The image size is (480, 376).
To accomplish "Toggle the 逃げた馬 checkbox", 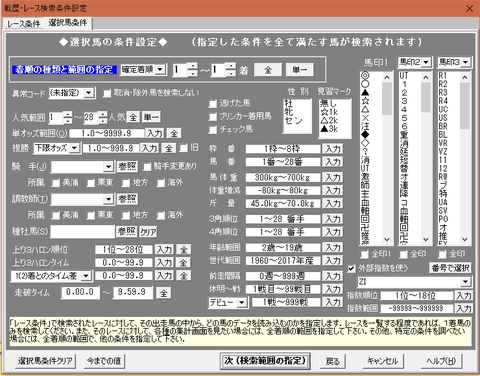I will coord(212,104).
